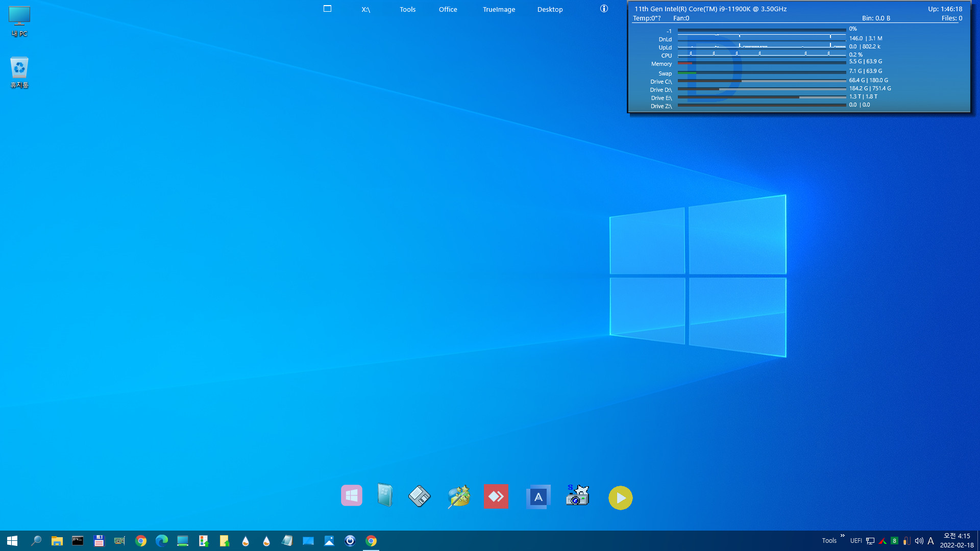980x551 pixels.
Task: Open the network card taskbar icon
Action: (x=120, y=541)
